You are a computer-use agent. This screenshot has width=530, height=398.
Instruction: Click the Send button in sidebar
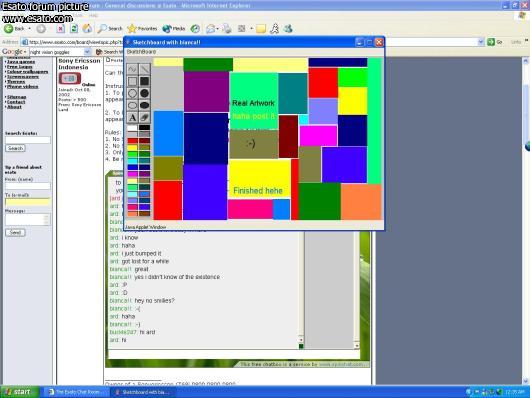[x=15, y=233]
